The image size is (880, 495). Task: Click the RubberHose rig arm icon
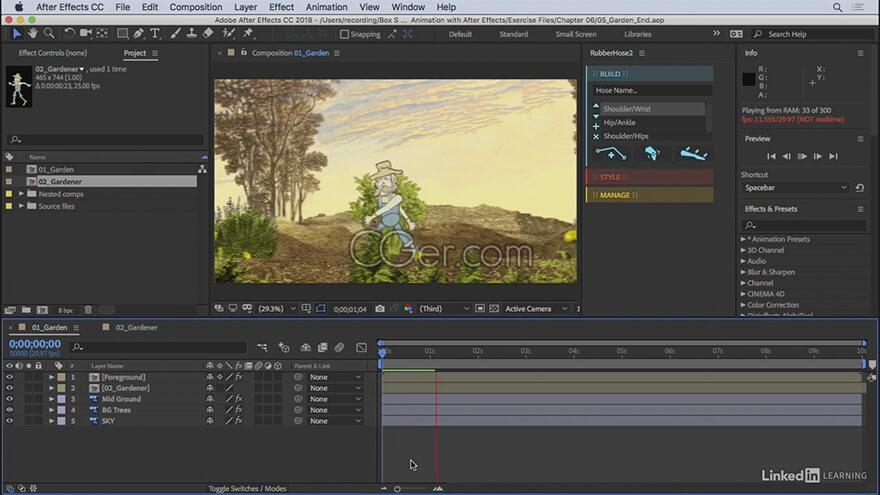click(652, 153)
